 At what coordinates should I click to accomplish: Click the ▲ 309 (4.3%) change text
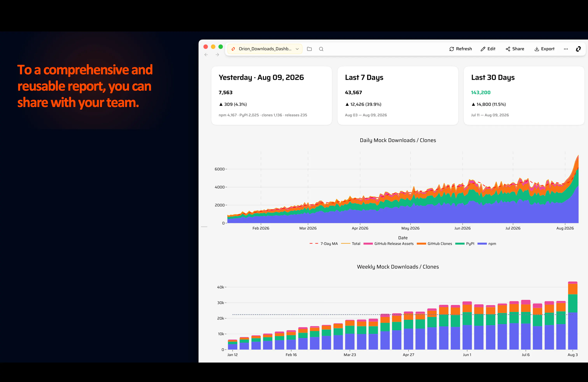[233, 104]
